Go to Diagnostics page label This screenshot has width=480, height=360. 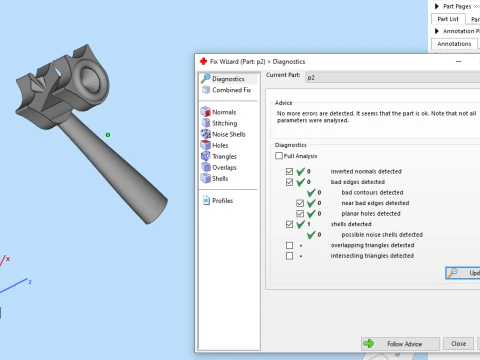pos(228,79)
